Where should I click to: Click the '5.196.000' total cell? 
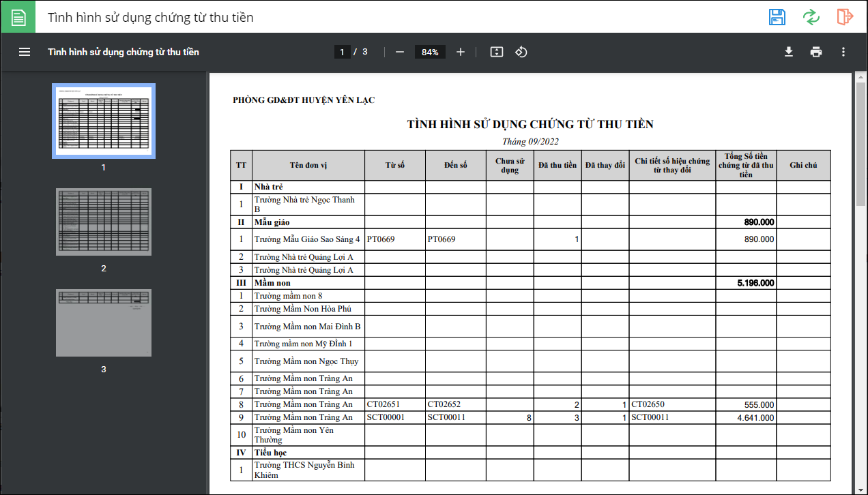tap(746, 283)
